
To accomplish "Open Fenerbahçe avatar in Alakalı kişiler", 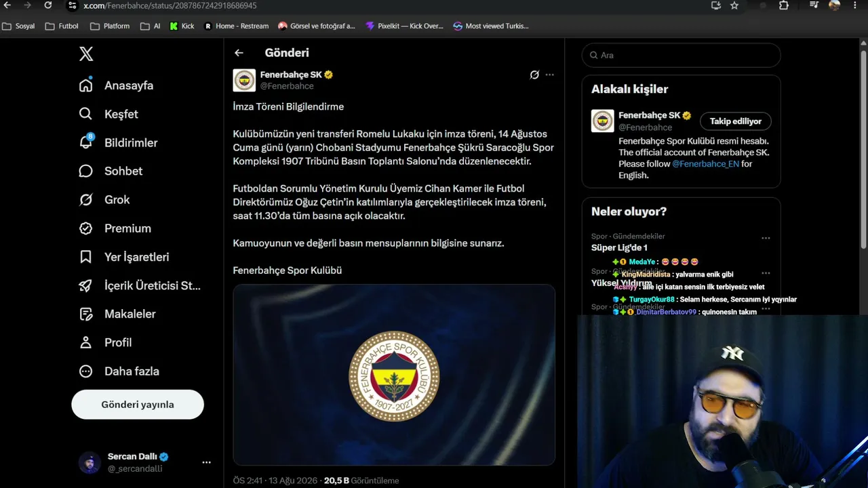I will (x=603, y=121).
